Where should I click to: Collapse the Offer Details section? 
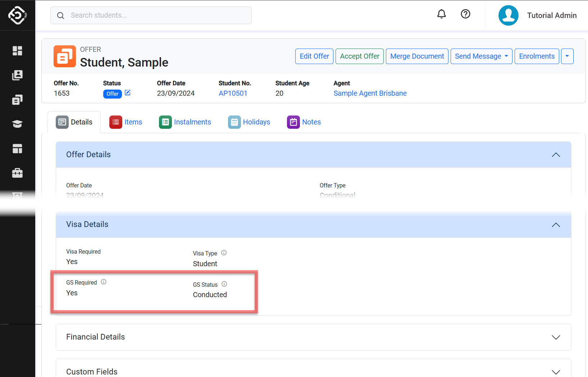pos(556,155)
